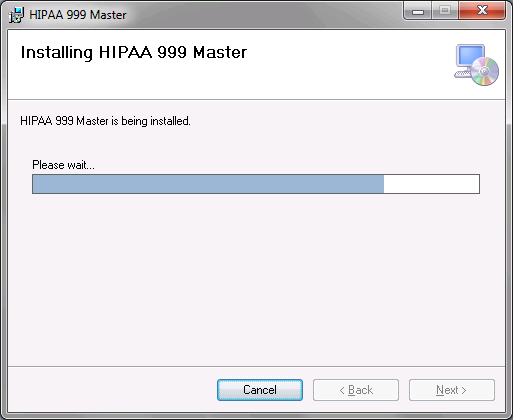513x420 pixels.
Task: Click the disabled maximize button
Action: (x=445, y=11)
